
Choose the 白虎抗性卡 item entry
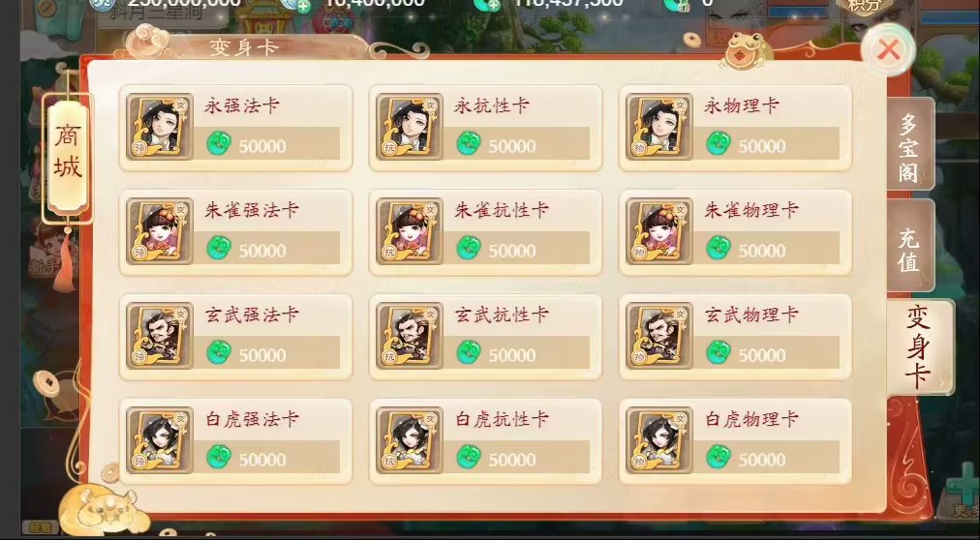pos(485,441)
